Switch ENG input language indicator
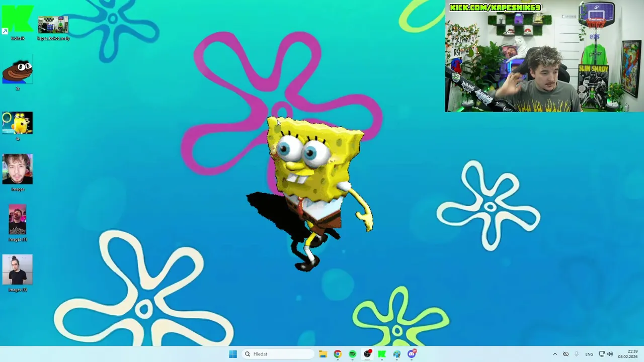Viewport: 644px width, 362px height. point(589,354)
